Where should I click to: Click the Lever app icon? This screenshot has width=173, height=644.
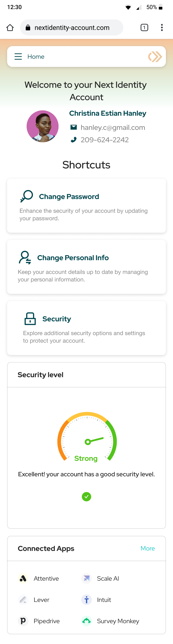(x=23, y=599)
